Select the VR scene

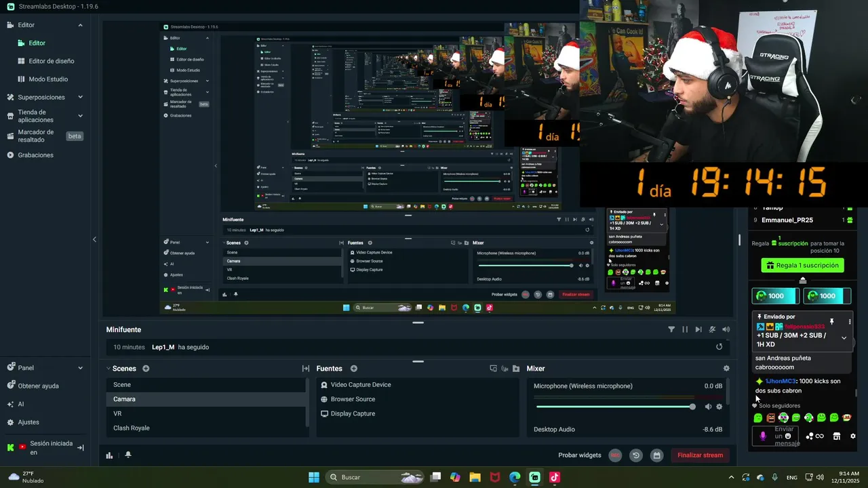coord(206,413)
